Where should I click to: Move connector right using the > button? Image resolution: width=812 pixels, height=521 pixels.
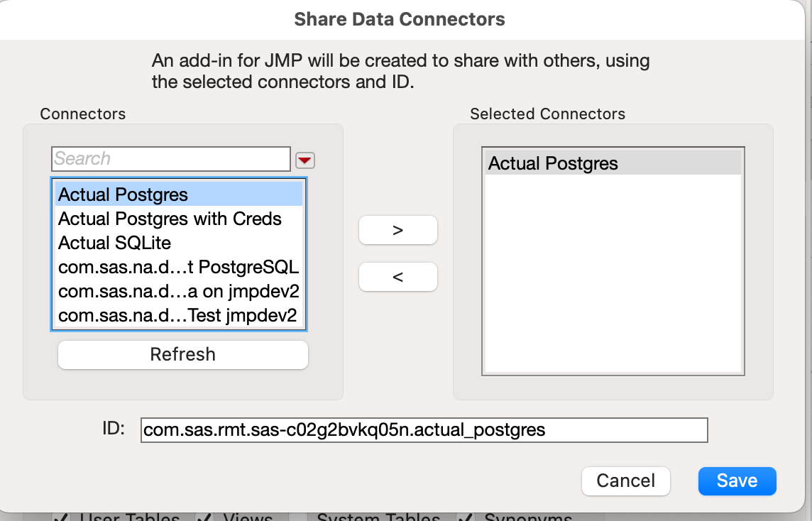tap(397, 230)
